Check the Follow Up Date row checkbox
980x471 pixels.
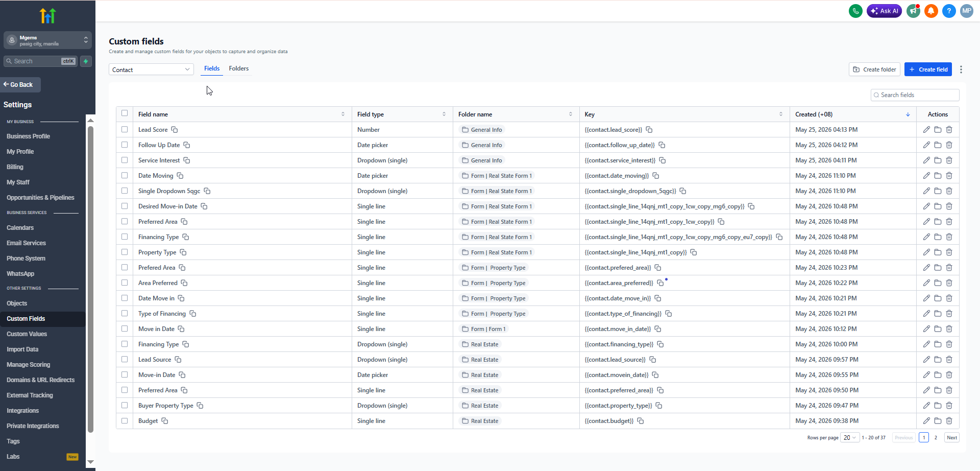(x=125, y=145)
